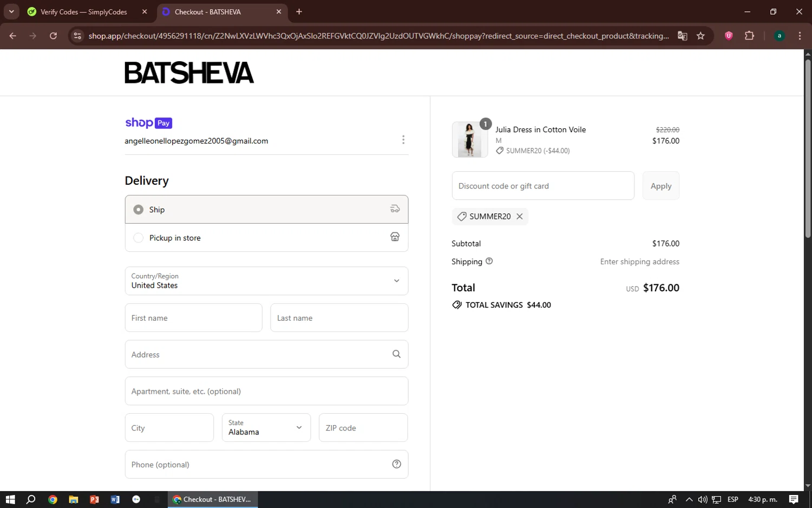The height and width of the screenshot is (508, 812).
Task: Click phone field help question icon
Action: 396,464
